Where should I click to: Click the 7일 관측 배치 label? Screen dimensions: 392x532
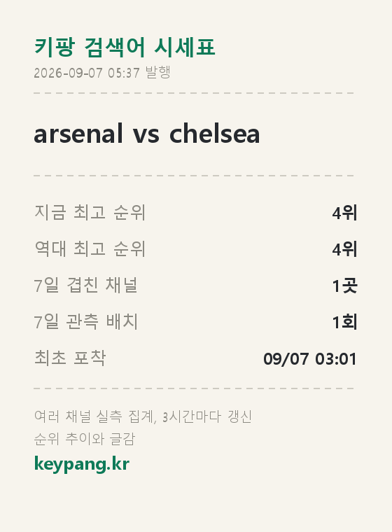click(x=86, y=321)
